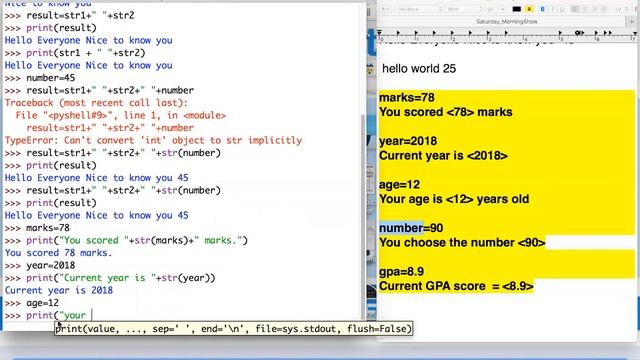The width and height of the screenshot is (640, 360).
Task: Click 'age=12' line in TextEdit document
Action: tap(399, 185)
